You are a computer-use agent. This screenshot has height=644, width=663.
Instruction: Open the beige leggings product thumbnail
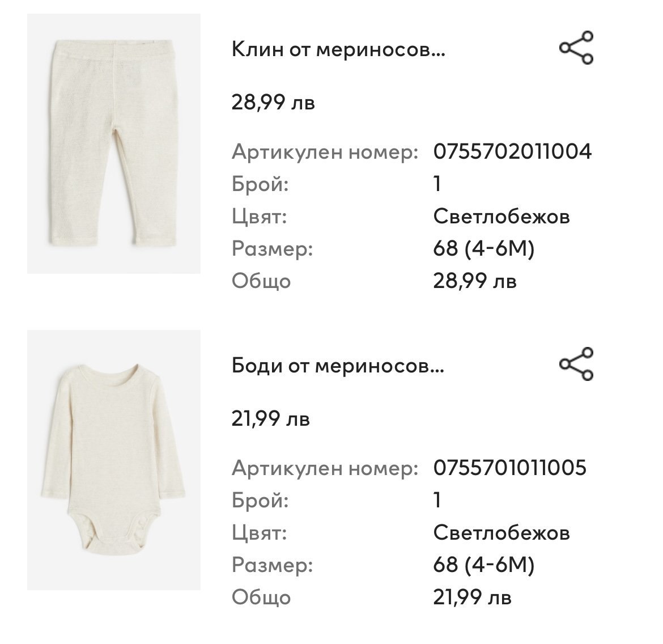114,143
